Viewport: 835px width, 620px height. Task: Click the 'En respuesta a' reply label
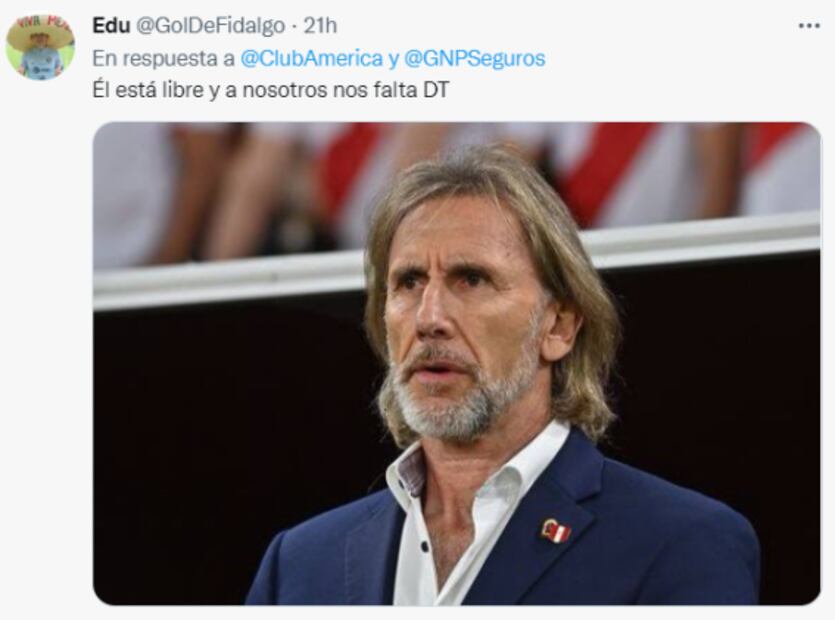click(x=165, y=58)
